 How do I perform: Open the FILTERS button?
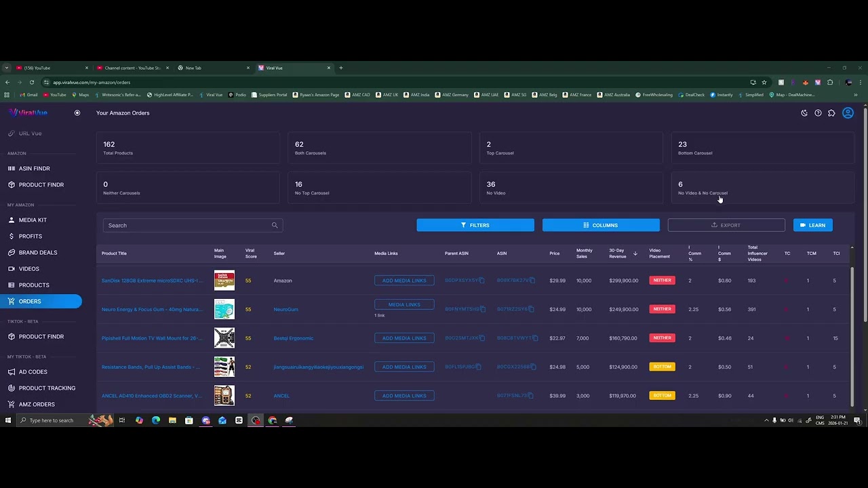[475, 225]
